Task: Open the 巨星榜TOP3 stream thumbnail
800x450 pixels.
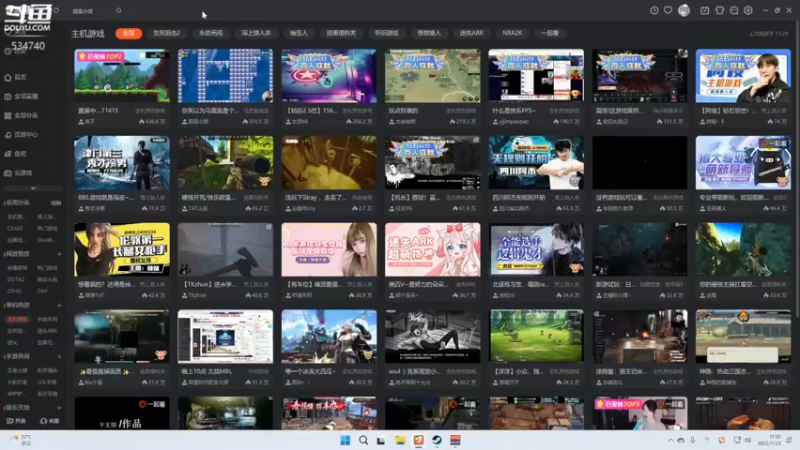Action: click(640, 413)
